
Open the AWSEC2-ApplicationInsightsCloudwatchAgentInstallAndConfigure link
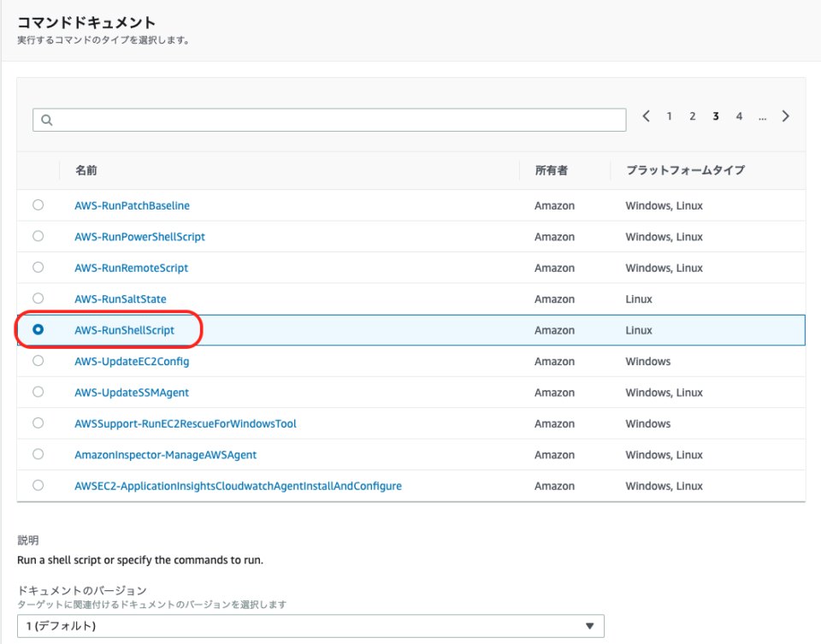click(x=237, y=485)
